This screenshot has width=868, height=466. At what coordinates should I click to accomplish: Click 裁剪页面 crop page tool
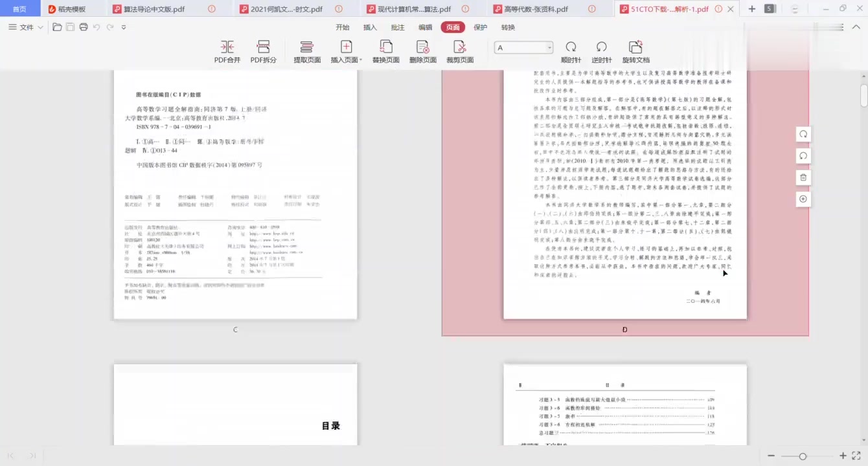point(460,52)
